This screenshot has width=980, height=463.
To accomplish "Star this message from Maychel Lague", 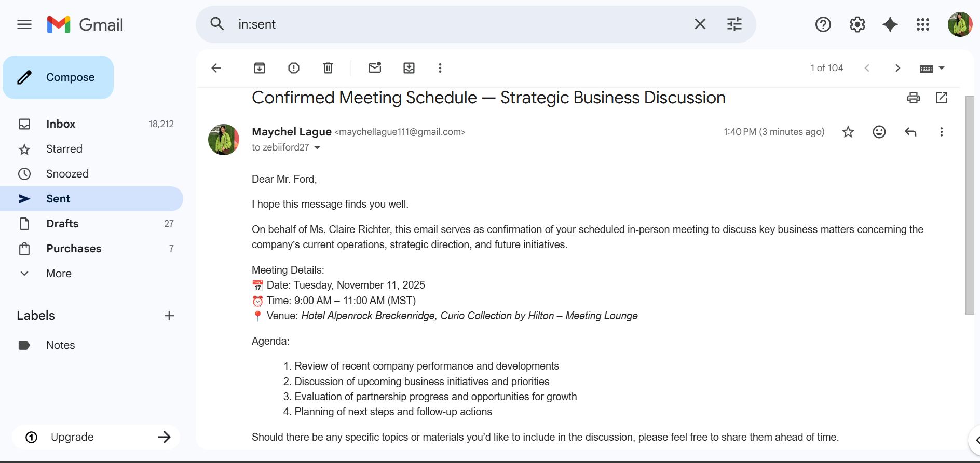I will (x=848, y=132).
